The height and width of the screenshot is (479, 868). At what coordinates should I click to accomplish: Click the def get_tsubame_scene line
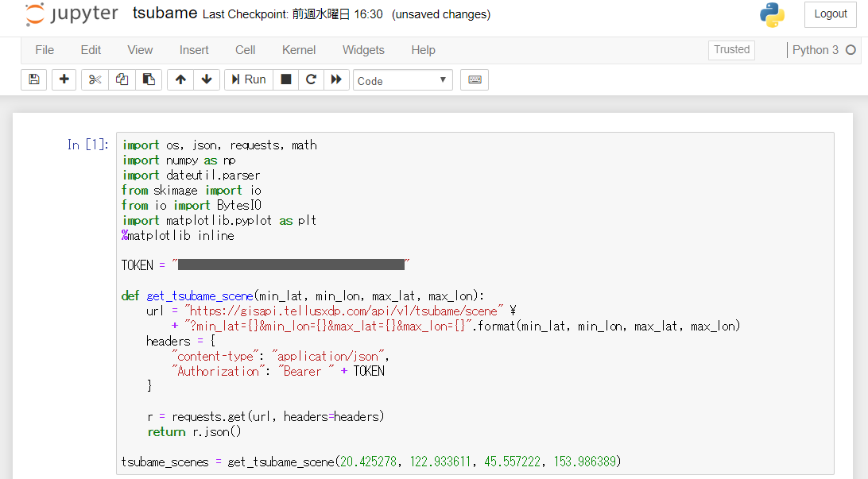pos(303,296)
